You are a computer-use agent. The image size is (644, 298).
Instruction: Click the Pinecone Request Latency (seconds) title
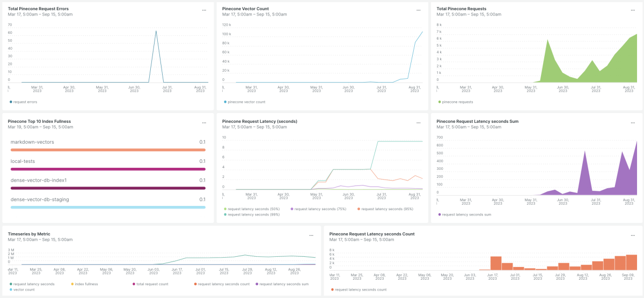click(x=260, y=122)
